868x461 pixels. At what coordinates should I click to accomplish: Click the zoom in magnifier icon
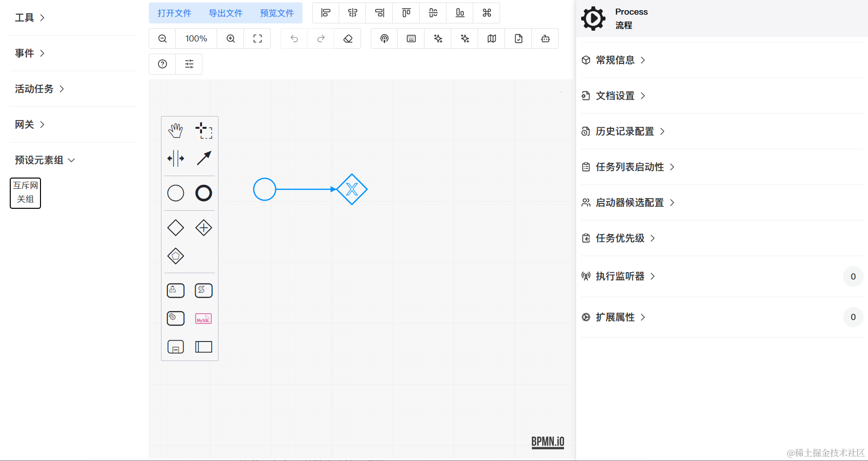click(x=230, y=38)
